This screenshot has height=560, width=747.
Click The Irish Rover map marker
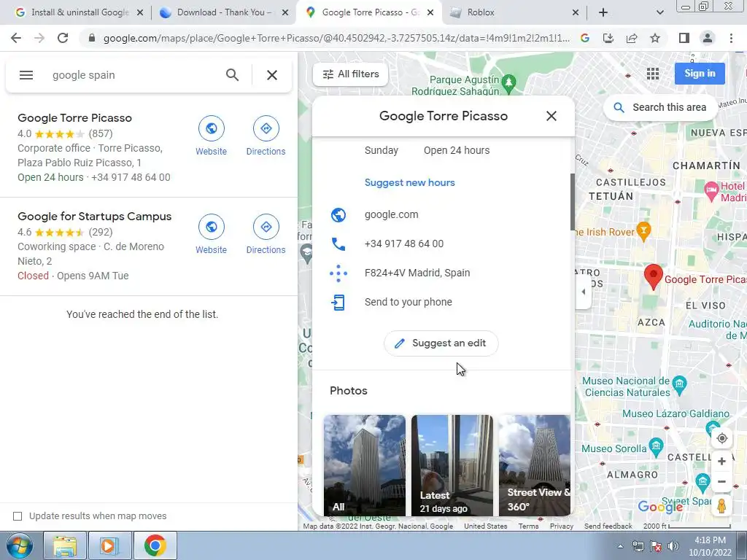click(x=643, y=230)
